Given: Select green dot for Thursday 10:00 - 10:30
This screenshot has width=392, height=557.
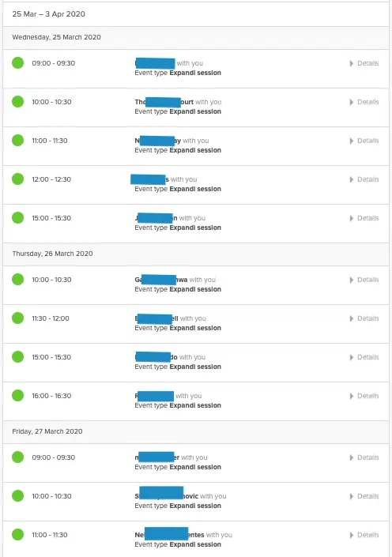Looking at the screenshot, I should (x=17, y=279).
